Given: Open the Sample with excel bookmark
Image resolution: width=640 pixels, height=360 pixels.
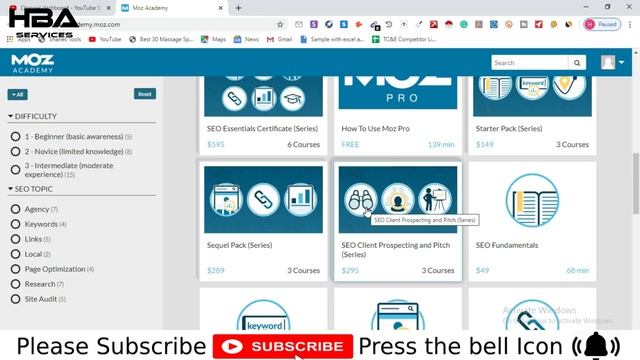Looking at the screenshot, I should tap(332, 39).
